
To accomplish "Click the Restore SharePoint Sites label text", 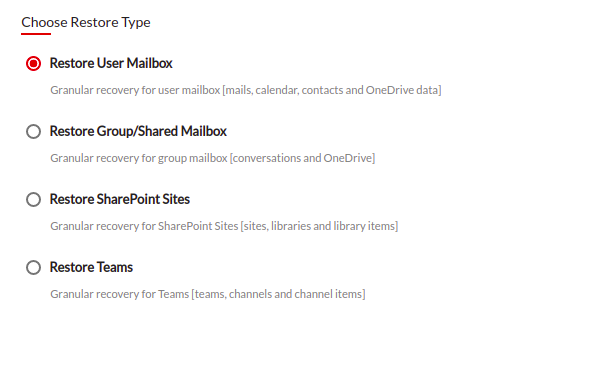I will tap(120, 199).
